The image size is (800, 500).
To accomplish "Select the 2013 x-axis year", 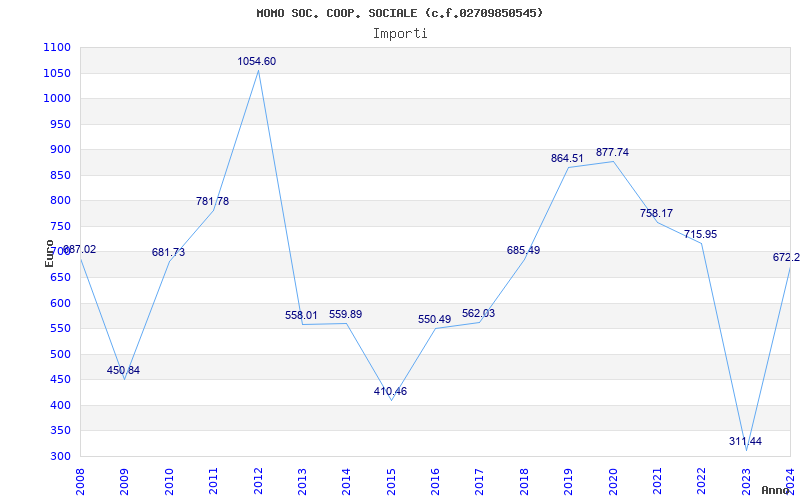I will [302, 480].
